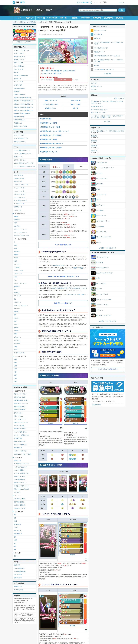Open the Gジェネエターナル game icon
The width and height of the screenshot is (138, 644).
pyautogui.click(x=93, y=163)
